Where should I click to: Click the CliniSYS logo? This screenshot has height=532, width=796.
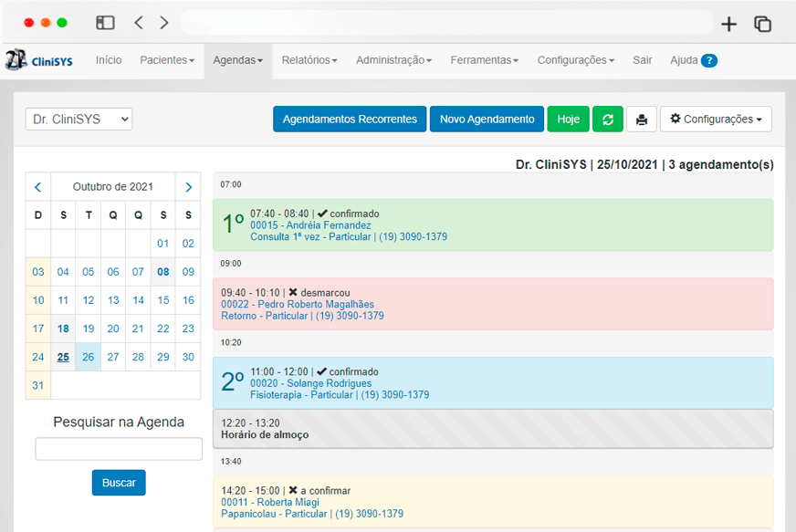tap(39, 60)
